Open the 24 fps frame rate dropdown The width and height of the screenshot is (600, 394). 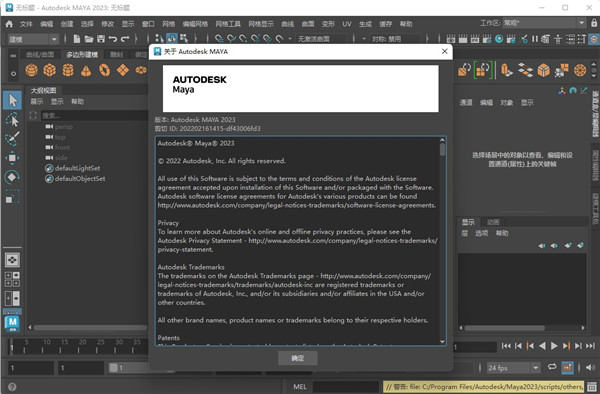click(x=513, y=368)
